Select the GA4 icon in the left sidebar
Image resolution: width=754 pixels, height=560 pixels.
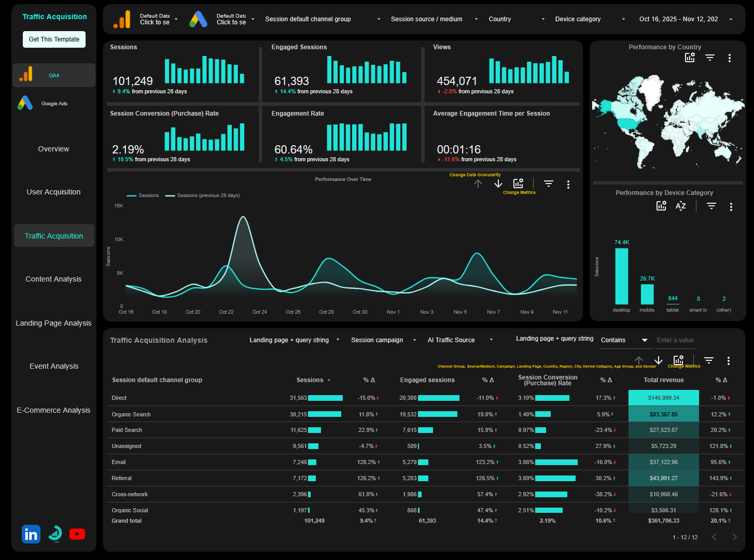[26, 74]
